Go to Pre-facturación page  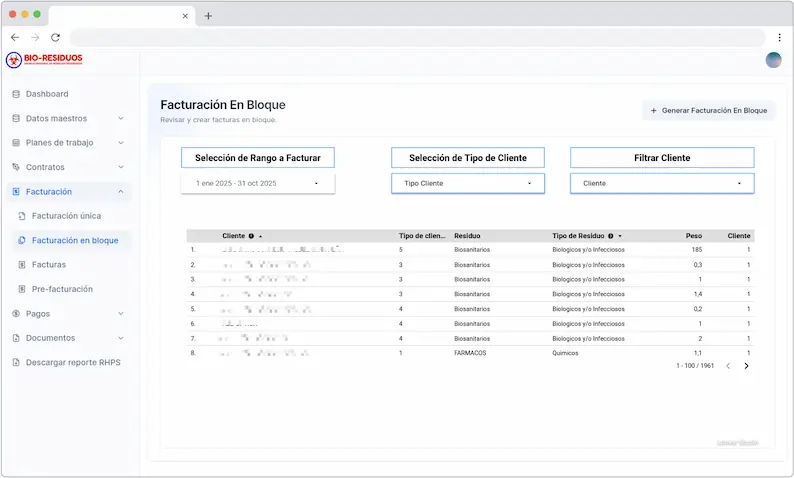click(x=62, y=289)
